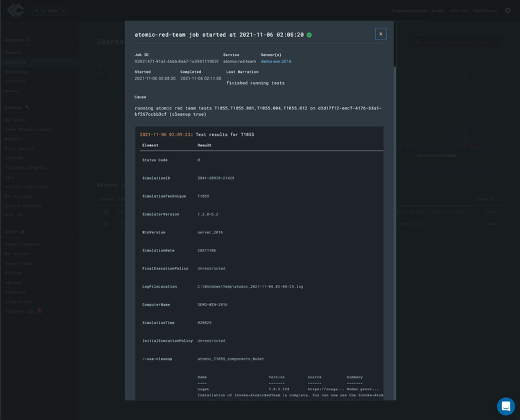520x420 pixels.
Task: Open Service Requests in the sidebar
Action: pyautogui.click(x=23, y=206)
